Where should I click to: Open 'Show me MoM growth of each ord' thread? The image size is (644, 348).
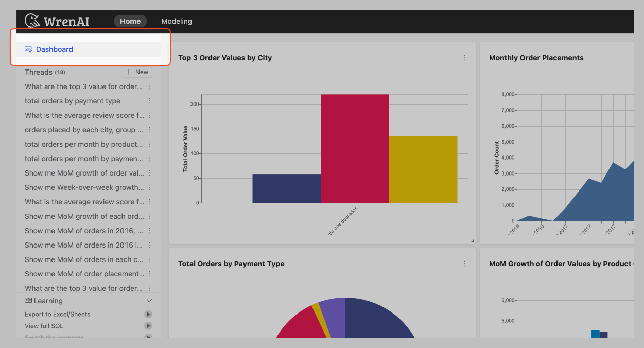point(84,216)
